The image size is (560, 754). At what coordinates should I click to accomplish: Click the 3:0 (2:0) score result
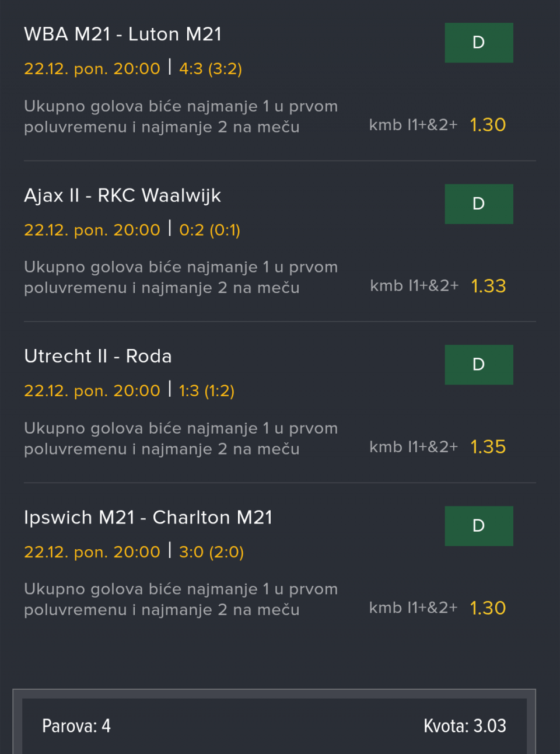[x=211, y=552]
